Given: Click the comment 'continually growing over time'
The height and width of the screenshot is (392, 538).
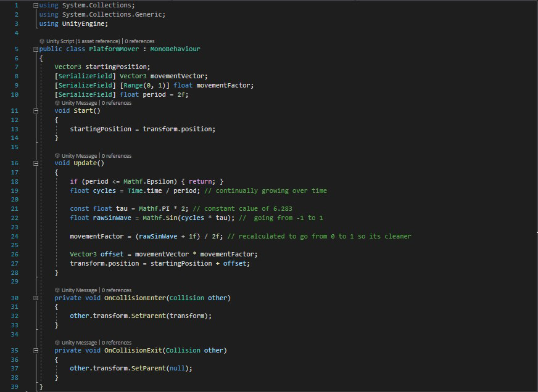Looking at the screenshot, I should click(271, 191).
